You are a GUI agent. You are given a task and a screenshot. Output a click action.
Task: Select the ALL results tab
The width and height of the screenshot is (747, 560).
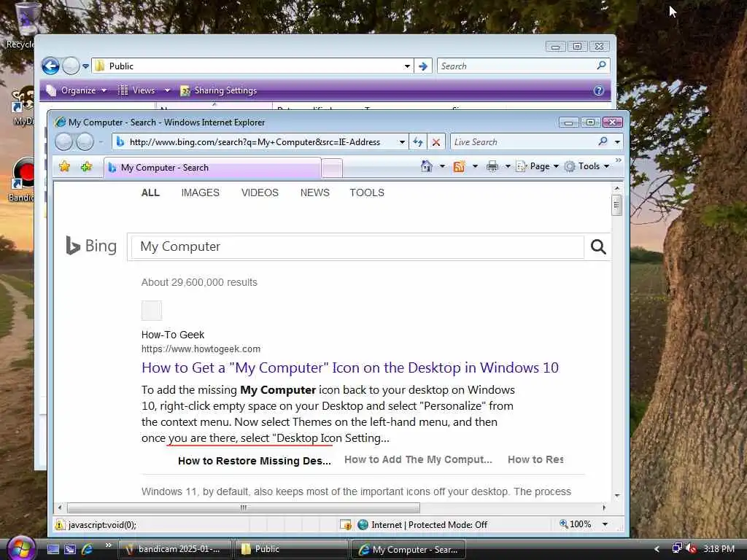150,192
